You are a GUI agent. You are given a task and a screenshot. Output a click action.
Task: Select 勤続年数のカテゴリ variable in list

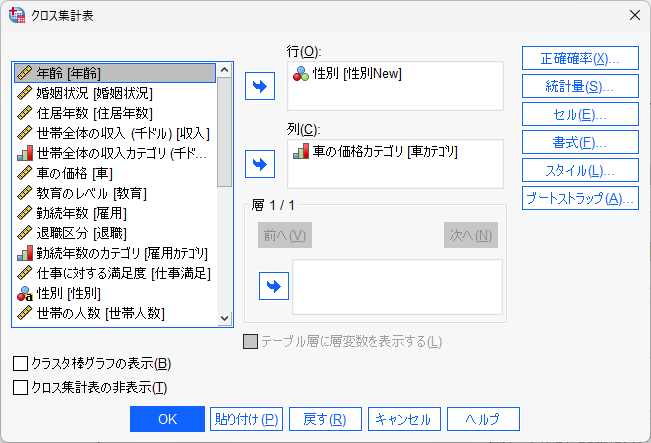(x=114, y=253)
